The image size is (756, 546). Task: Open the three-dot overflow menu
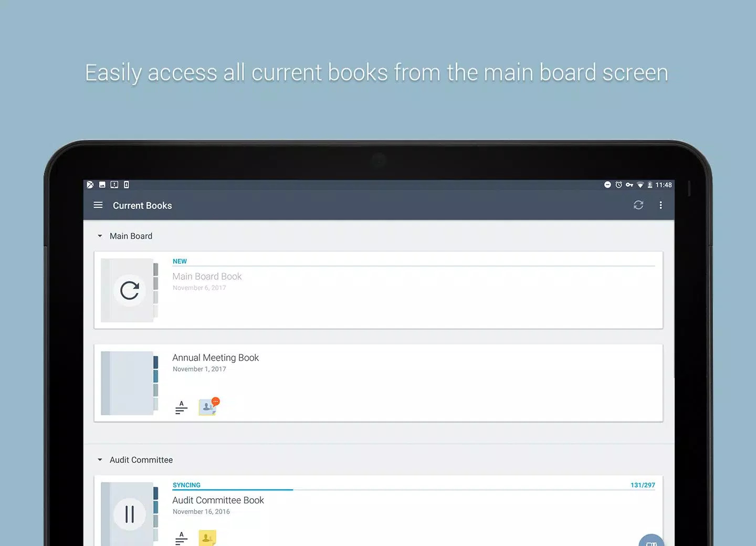[660, 205]
